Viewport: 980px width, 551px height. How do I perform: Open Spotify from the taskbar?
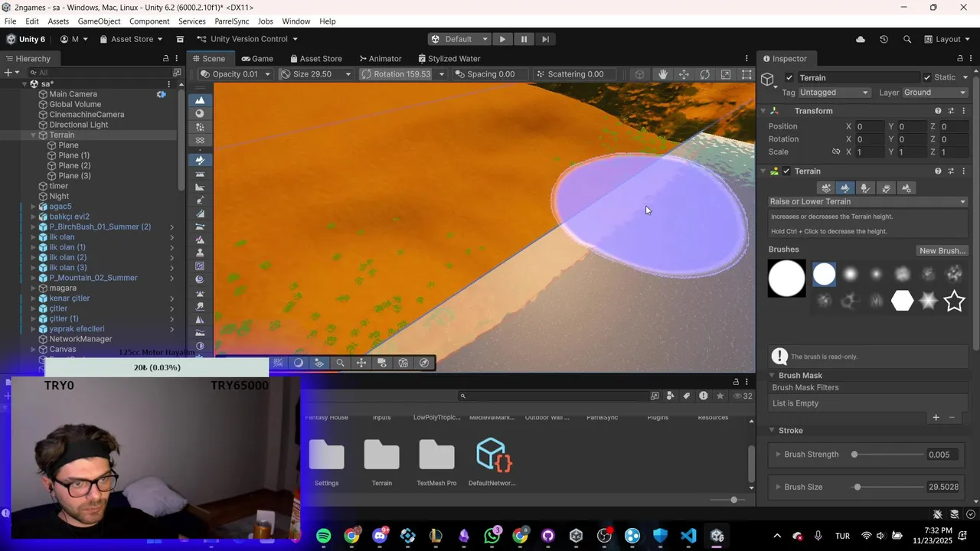tap(324, 536)
